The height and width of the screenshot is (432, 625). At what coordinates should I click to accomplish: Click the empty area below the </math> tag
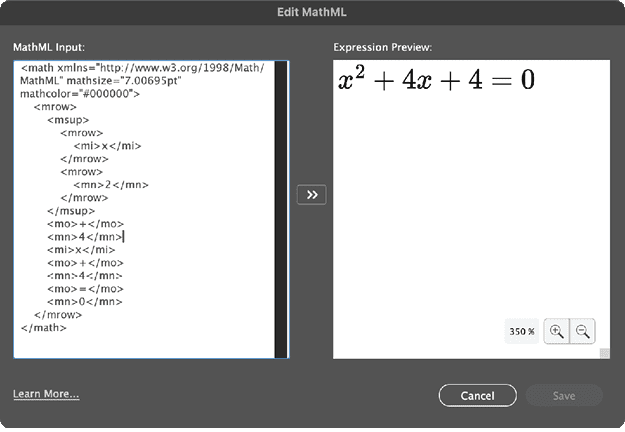pyautogui.click(x=140, y=343)
